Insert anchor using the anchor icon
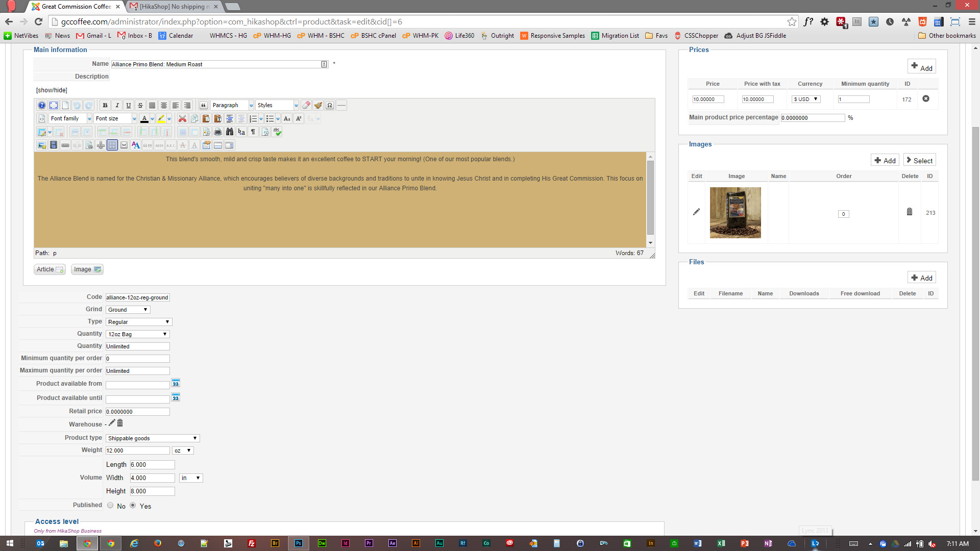The height and width of the screenshot is (551, 980). click(x=101, y=145)
